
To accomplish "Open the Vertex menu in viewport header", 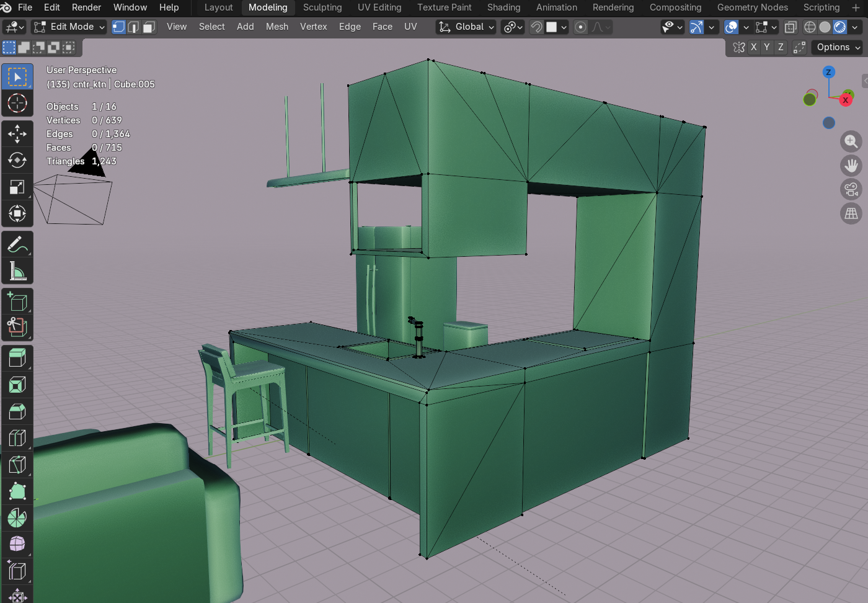I will coord(313,27).
